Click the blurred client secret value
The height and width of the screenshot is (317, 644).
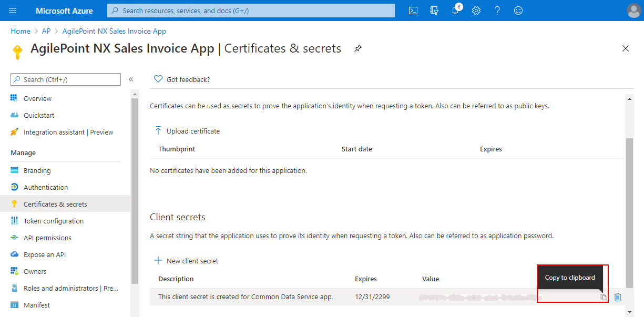point(479,298)
